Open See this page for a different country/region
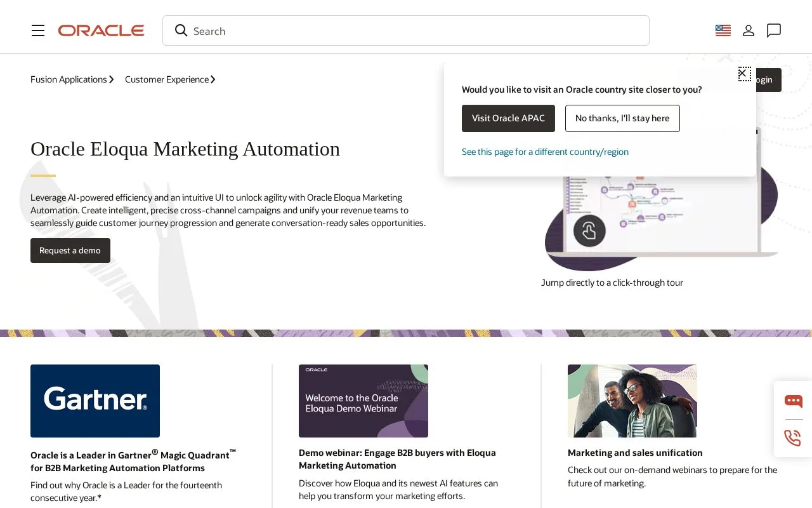The image size is (812, 508). [x=545, y=152]
